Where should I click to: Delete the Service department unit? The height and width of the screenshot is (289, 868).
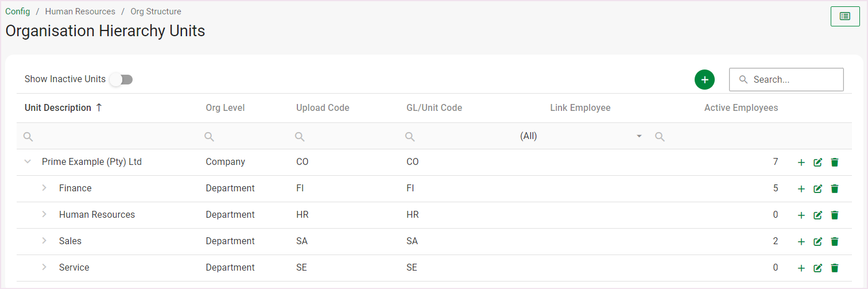[835, 268]
